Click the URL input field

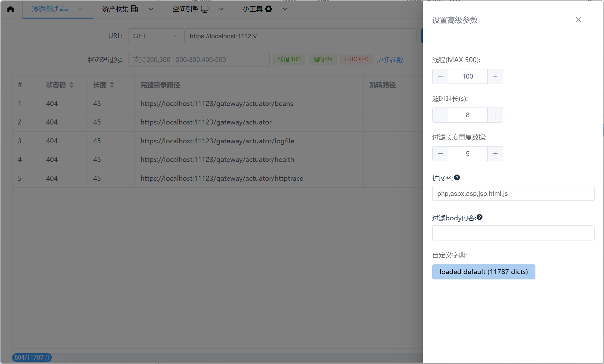(300, 36)
